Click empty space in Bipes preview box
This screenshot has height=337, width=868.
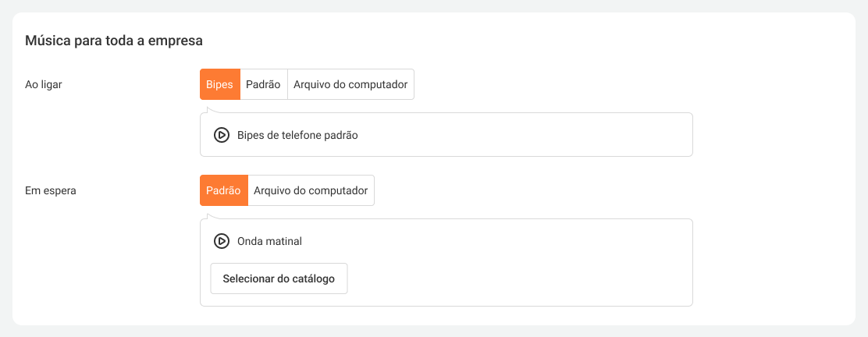click(x=531, y=135)
